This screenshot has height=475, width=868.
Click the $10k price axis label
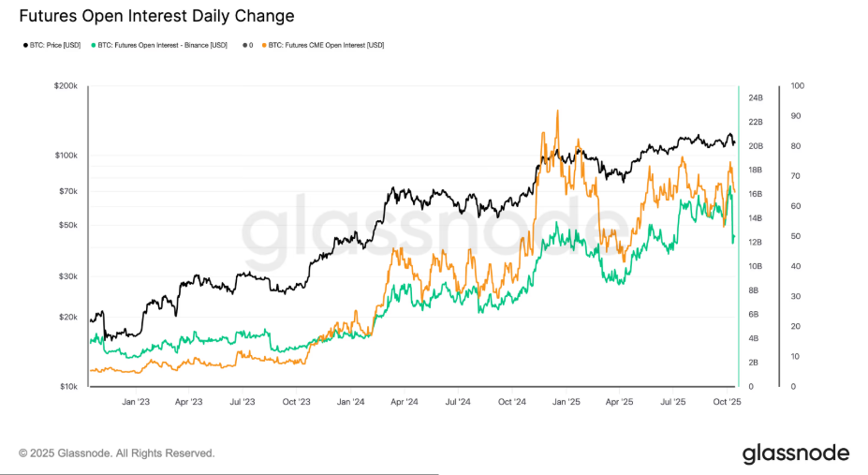67,386
